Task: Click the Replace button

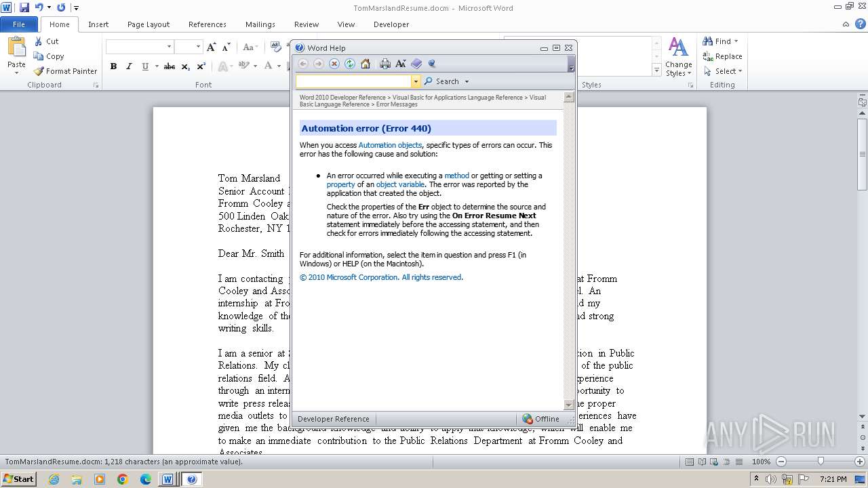Action: click(x=723, y=56)
